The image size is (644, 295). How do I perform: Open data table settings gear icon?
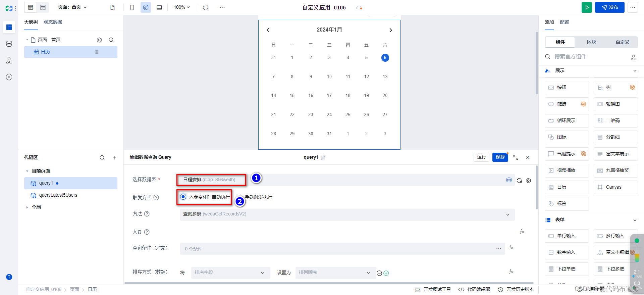(x=528, y=181)
